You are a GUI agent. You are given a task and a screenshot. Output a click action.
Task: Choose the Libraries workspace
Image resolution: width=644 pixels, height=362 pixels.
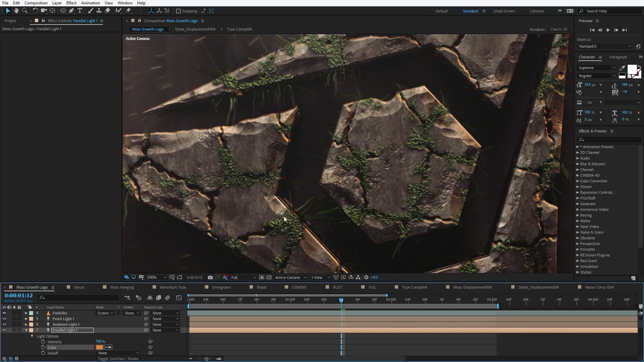pos(537,11)
